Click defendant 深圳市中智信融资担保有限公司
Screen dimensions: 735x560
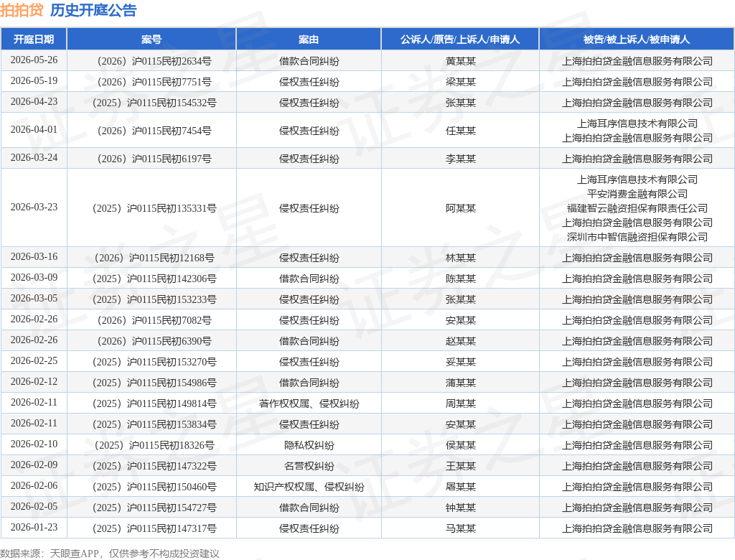(637, 237)
